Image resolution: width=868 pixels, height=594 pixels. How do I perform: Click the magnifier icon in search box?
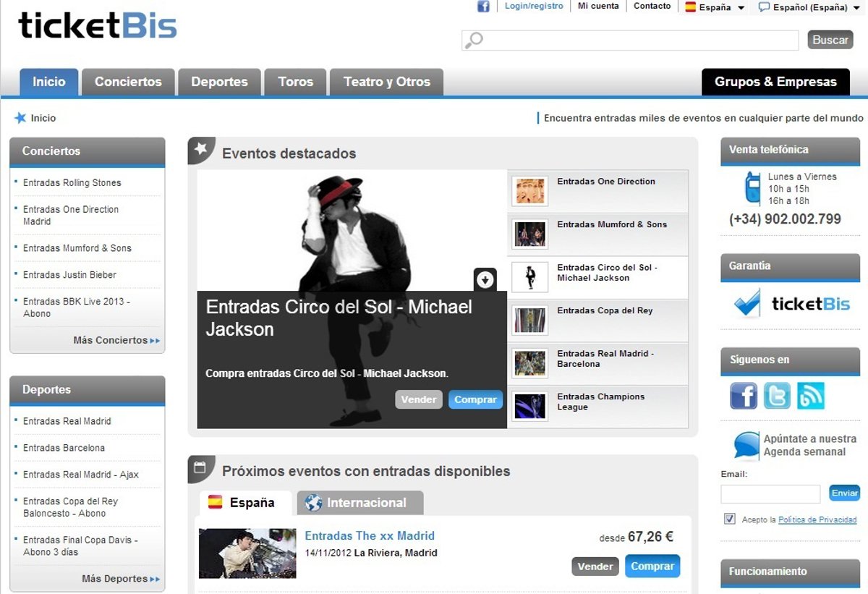[474, 41]
